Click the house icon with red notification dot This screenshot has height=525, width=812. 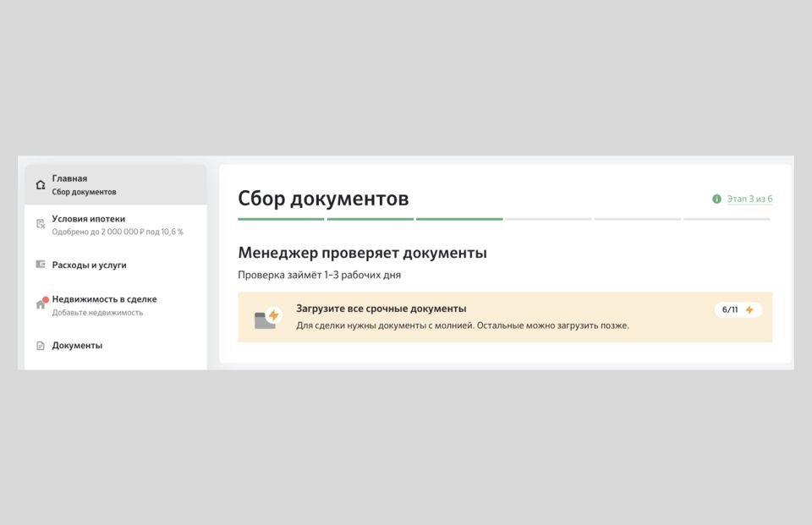(41, 304)
